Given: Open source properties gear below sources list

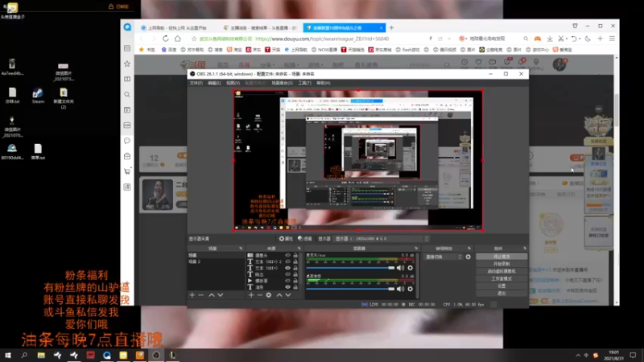Looking at the screenshot, I should click(x=269, y=295).
